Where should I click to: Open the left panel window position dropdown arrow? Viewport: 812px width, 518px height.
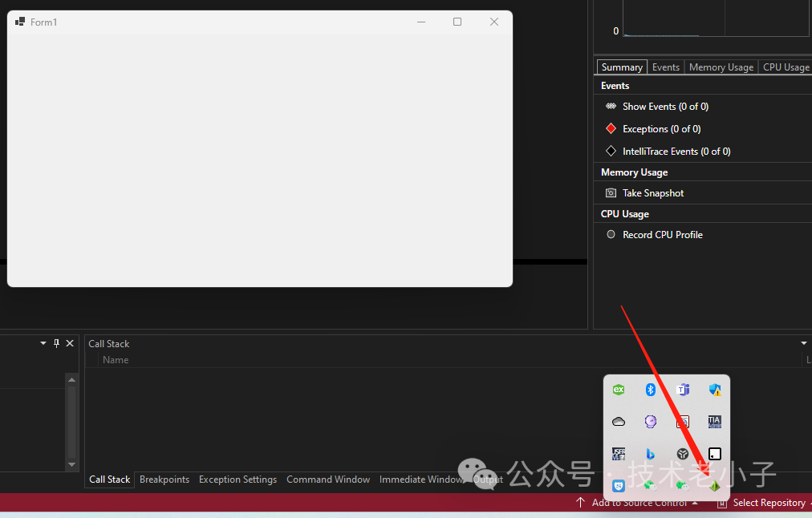43,343
